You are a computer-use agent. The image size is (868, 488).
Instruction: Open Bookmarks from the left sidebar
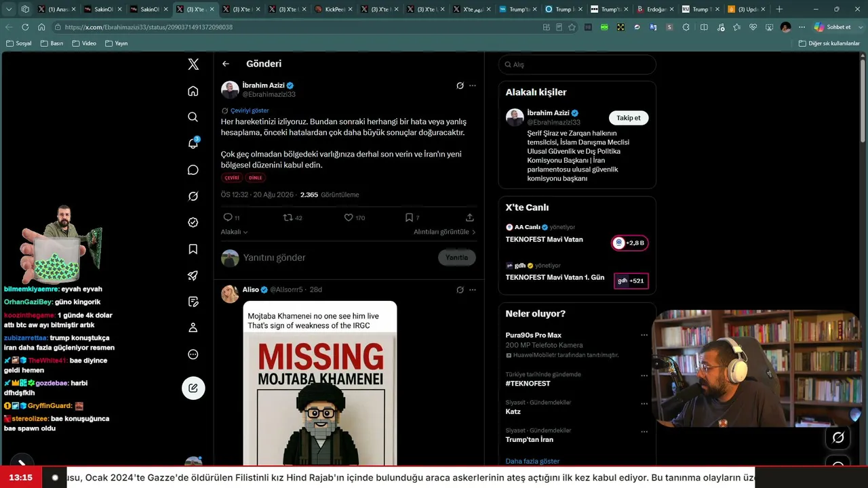coord(193,249)
